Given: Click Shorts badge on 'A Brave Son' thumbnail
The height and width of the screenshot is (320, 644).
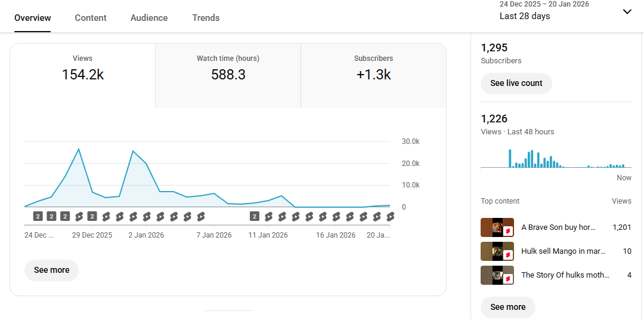Looking at the screenshot, I should click(508, 230).
